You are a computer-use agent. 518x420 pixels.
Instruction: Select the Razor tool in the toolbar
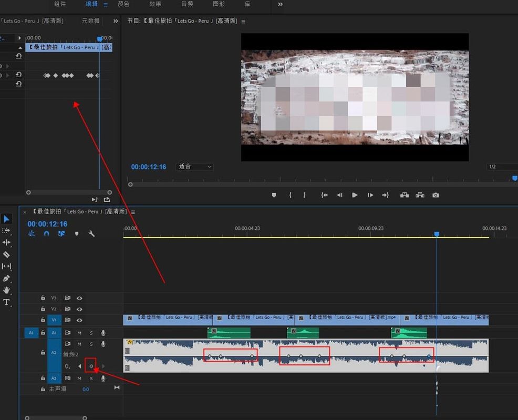tap(7, 255)
